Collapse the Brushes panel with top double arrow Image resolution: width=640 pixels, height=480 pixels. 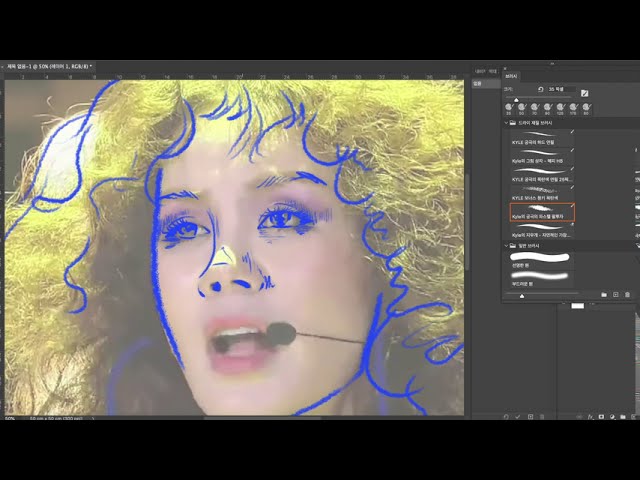click(552, 64)
